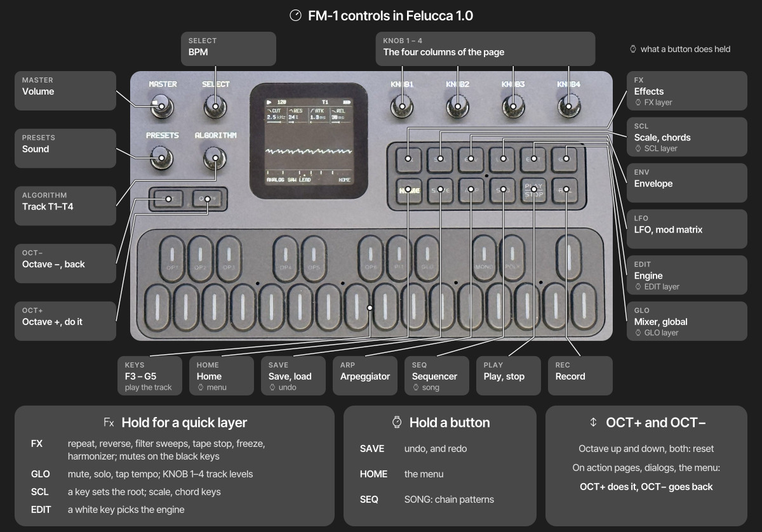The height and width of the screenshot is (532, 762).
Task: Click the T1 track indicator on the screen
Action: [x=324, y=102]
